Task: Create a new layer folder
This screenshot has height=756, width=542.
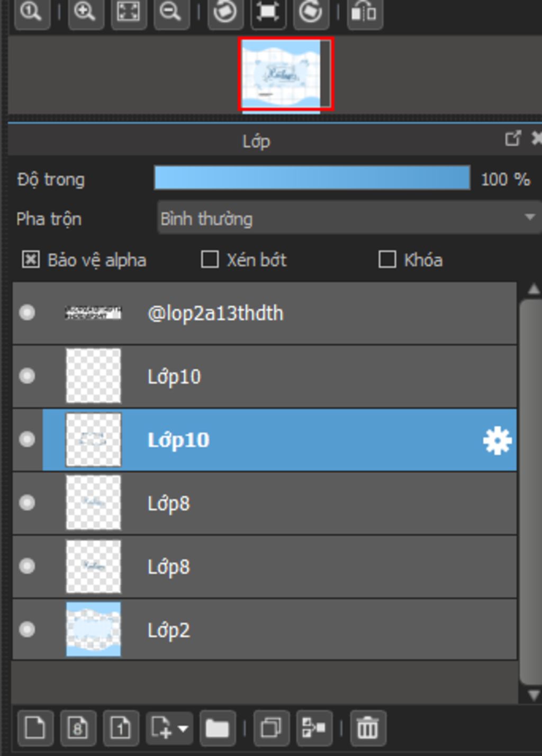Action: point(217,728)
